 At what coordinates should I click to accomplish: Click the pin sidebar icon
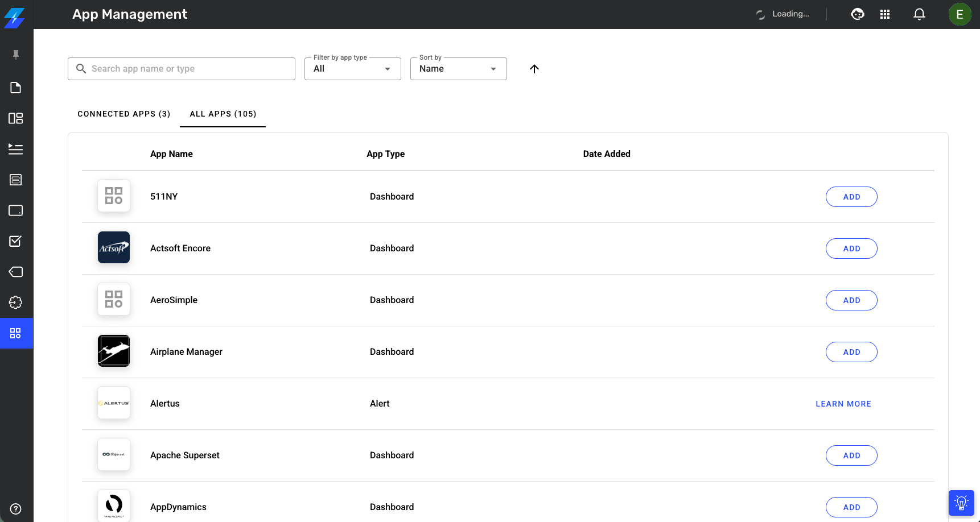16,55
